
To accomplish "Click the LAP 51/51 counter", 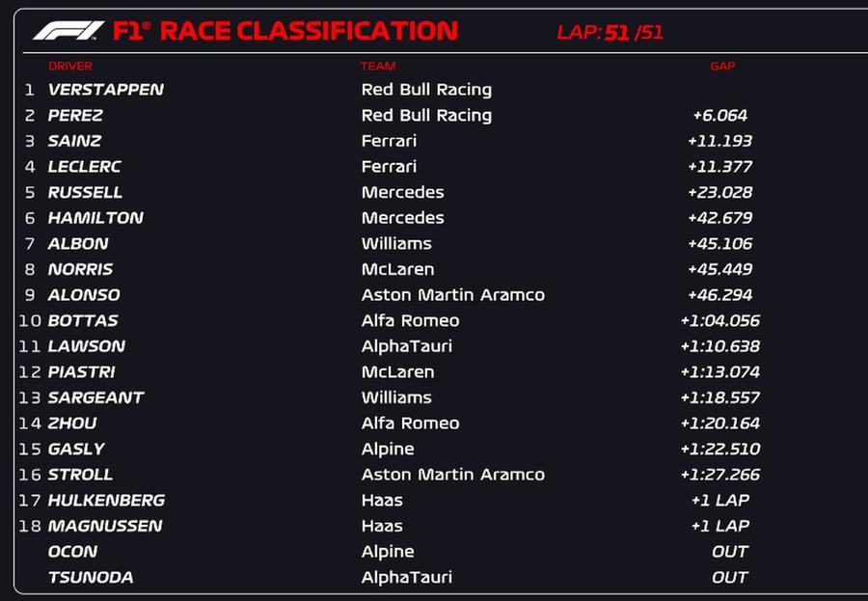I will [x=610, y=32].
